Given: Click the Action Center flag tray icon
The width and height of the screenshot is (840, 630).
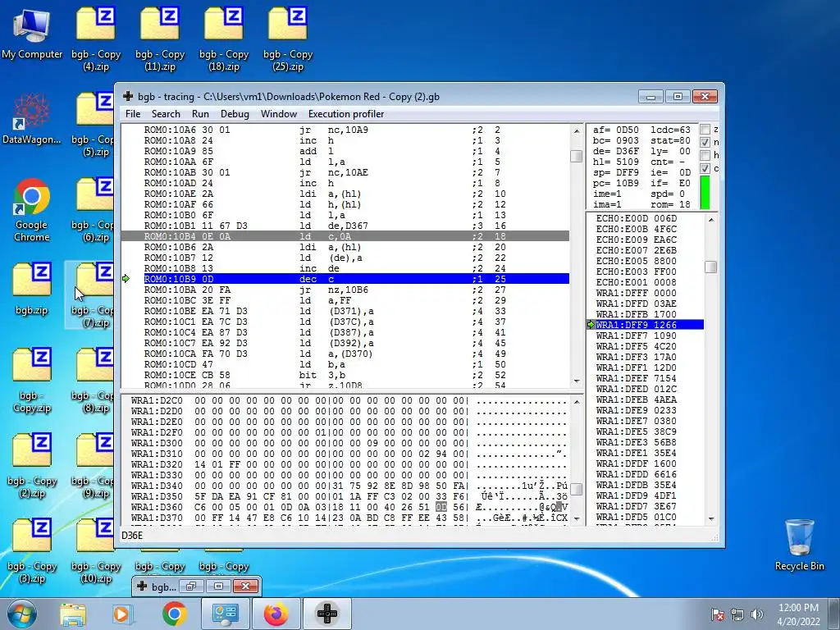Looking at the screenshot, I should pyautogui.click(x=718, y=614).
